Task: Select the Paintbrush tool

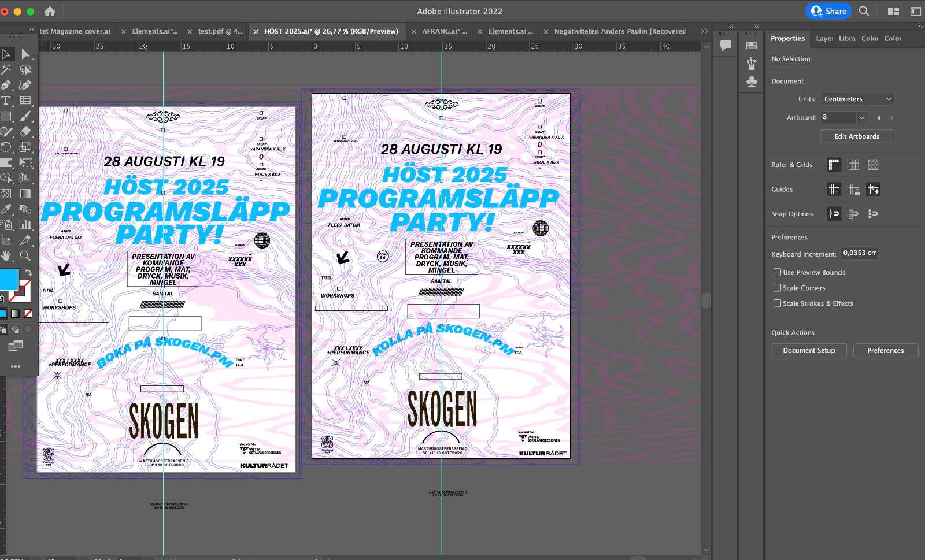Action: (25, 116)
